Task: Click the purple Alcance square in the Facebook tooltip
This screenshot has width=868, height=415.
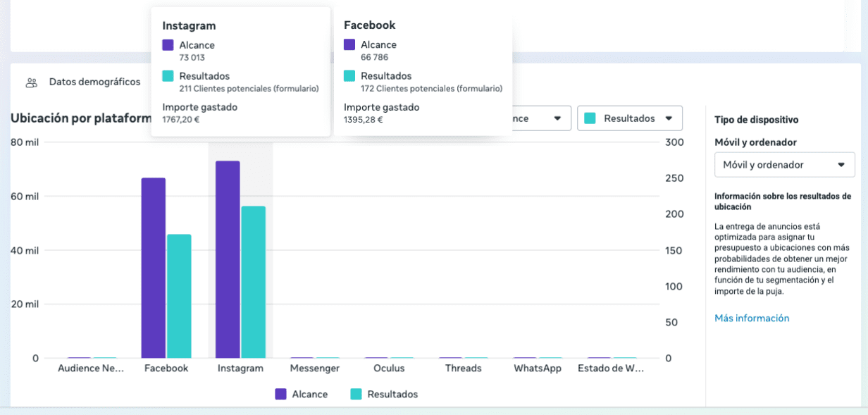Action: (x=349, y=45)
